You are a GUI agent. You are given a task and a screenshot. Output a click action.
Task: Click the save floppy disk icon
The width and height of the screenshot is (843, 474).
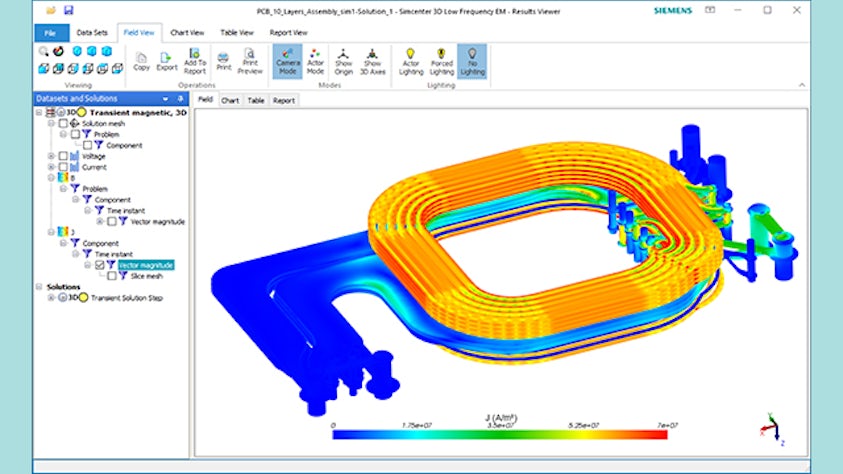pyautogui.click(x=68, y=10)
